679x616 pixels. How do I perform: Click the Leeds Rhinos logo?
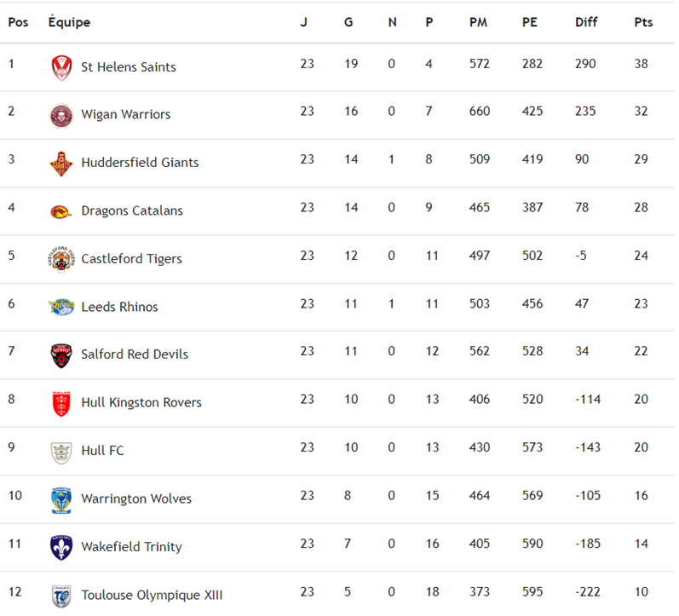[x=61, y=307]
